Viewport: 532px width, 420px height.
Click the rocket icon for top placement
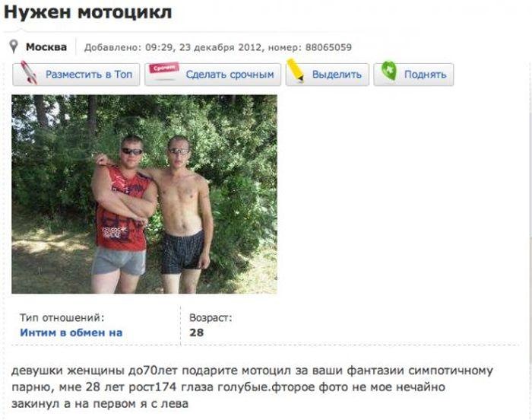[x=29, y=73]
